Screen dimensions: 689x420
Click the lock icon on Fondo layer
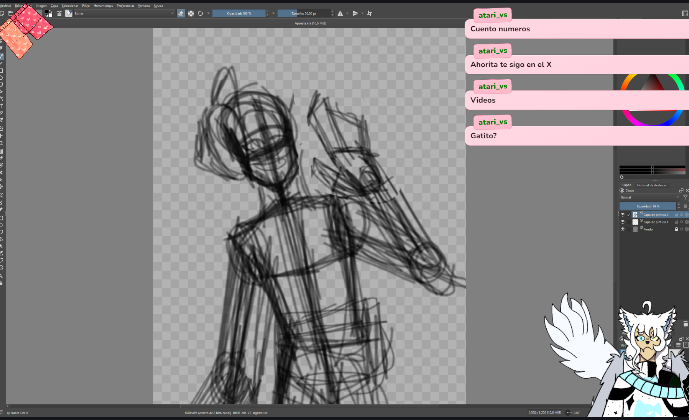(x=676, y=229)
